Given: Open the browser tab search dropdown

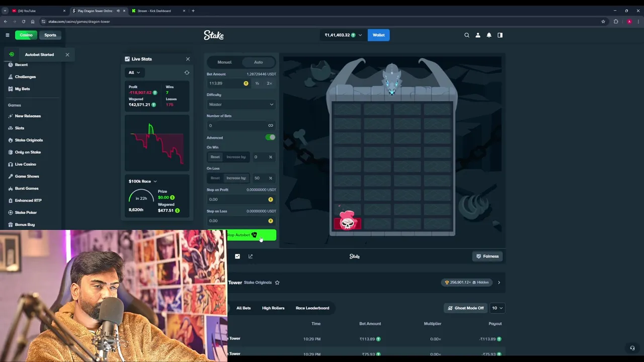Looking at the screenshot, I should tap(5, 11).
